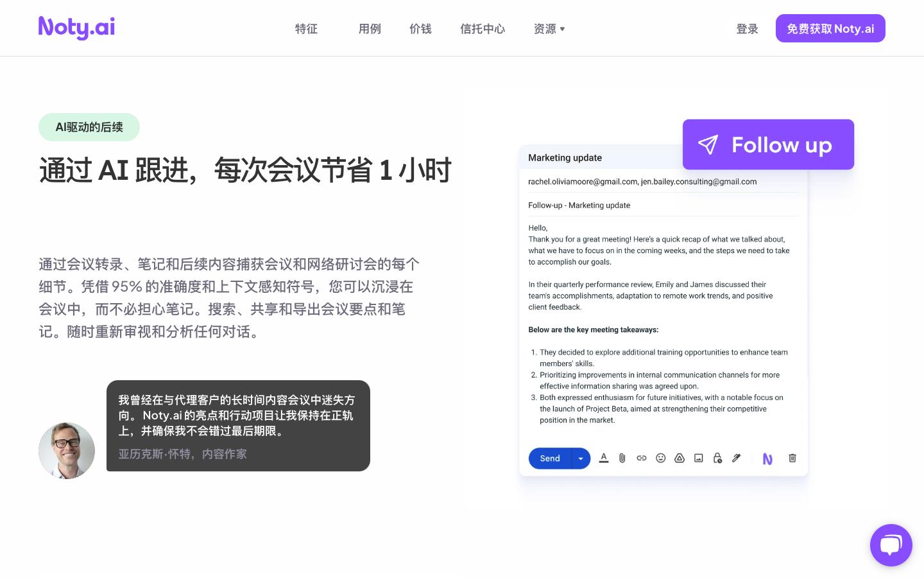This screenshot has height=578, width=924.
Task: Open the Noty.ai logo home link
Action: (76, 28)
